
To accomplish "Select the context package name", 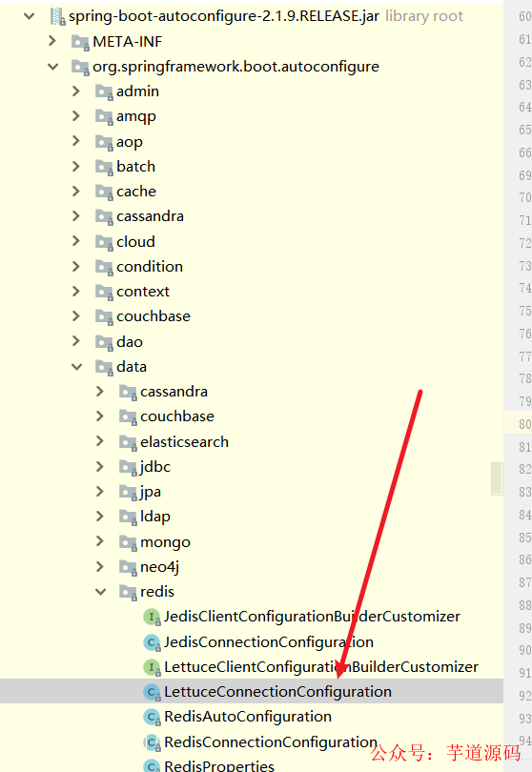I will click(x=143, y=292).
